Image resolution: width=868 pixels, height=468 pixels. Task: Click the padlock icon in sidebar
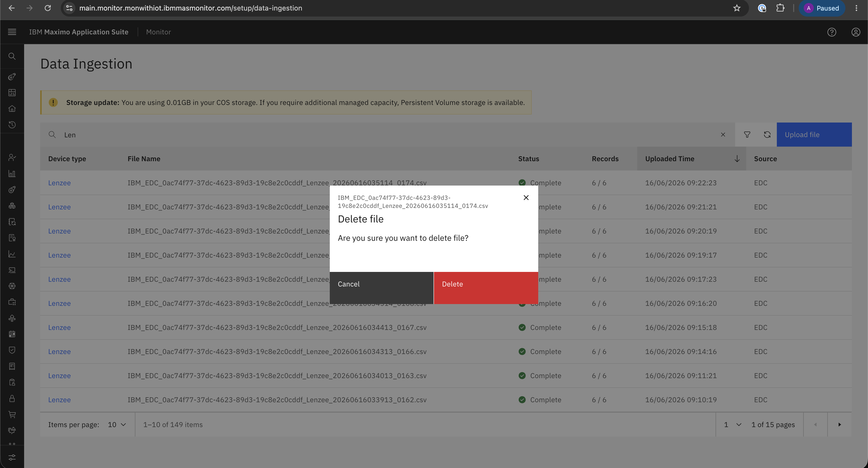point(12,399)
